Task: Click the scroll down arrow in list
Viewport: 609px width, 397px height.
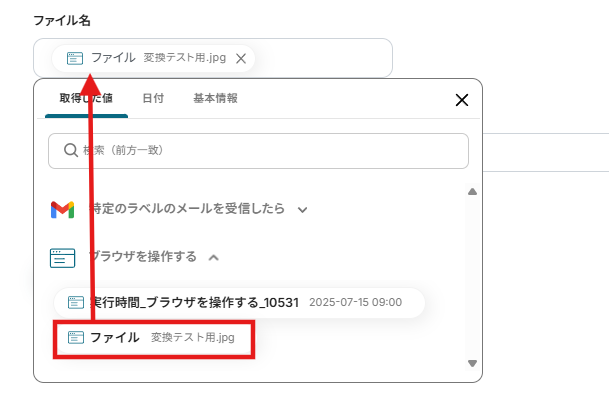Action: click(x=472, y=364)
